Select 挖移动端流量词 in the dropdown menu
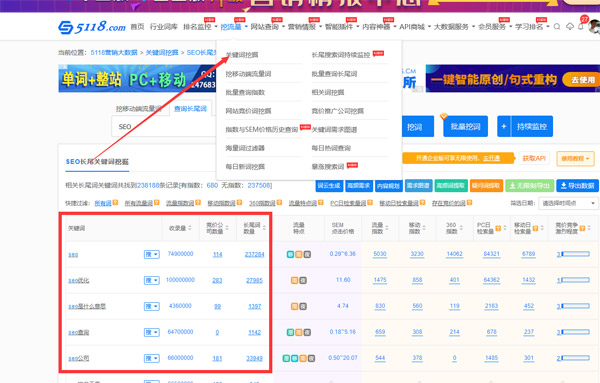600x383 pixels. (248, 73)
